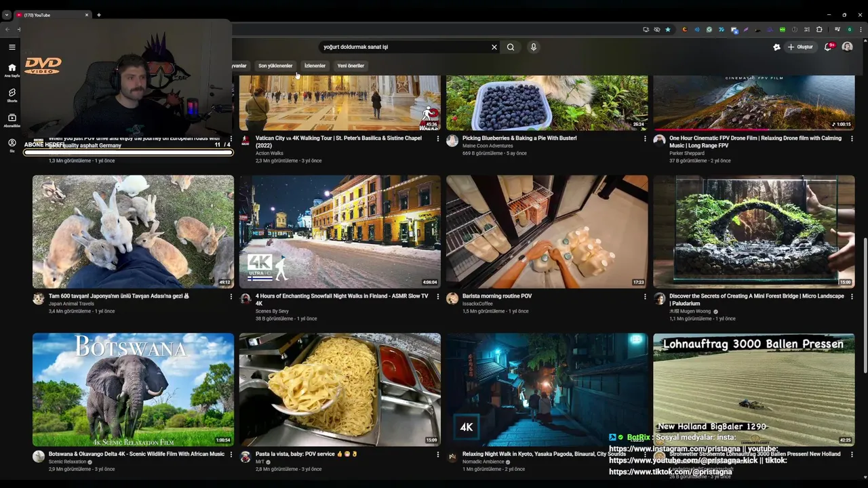Click the orange C extension icon
Image resolution: width=868 pixels, height=488 pixels.
coord(685,29)
